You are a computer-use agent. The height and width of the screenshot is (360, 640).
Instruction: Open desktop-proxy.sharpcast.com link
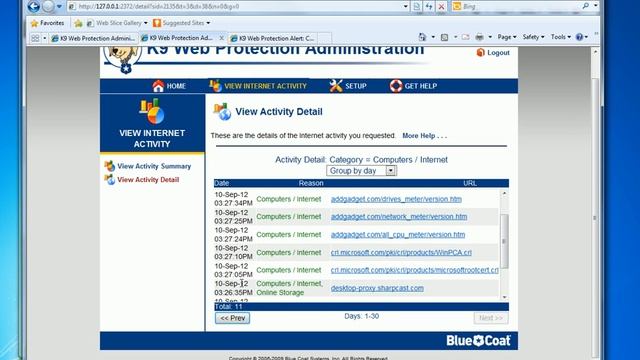[x=377, y=288]
